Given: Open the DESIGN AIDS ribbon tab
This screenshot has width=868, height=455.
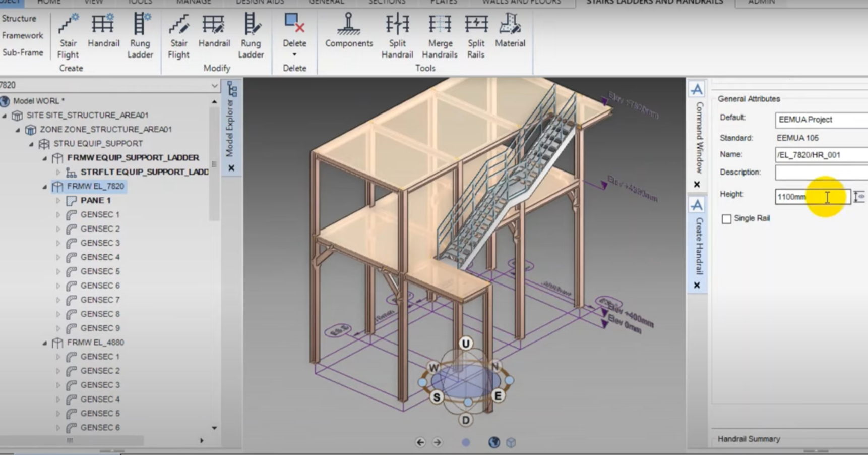Looking at the screenshot, I should 259,3.
